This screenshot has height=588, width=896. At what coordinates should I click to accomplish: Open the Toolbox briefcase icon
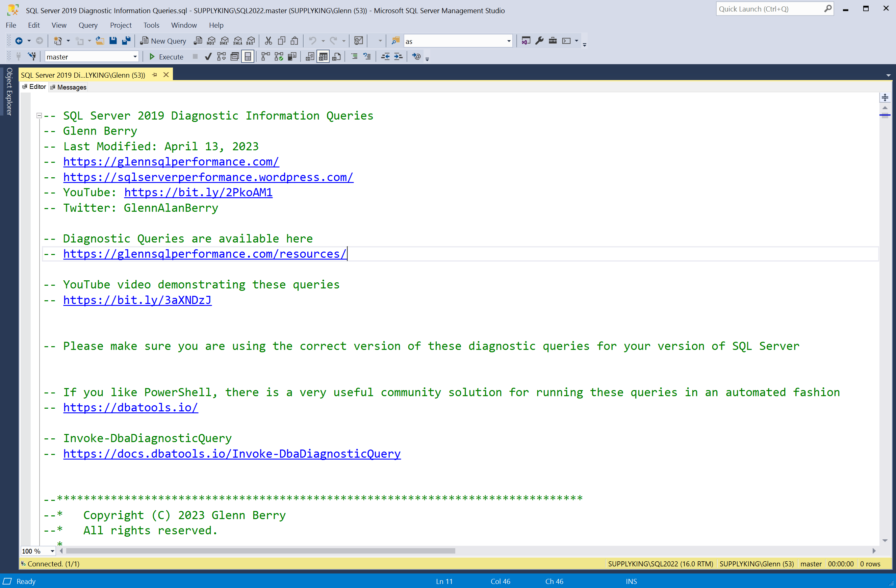(x=552, y=41)
